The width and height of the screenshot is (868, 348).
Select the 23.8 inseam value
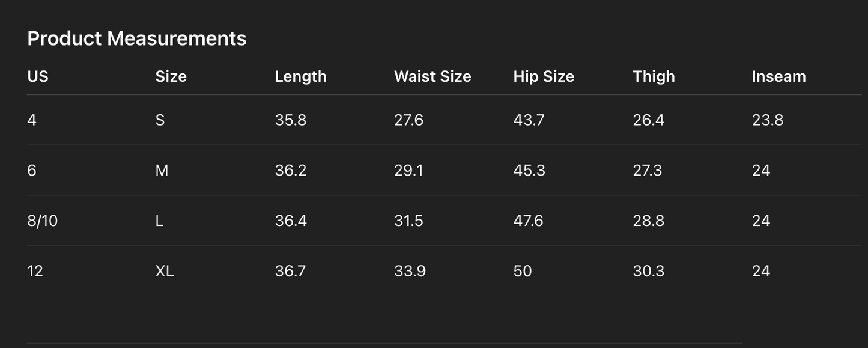coord(768,120)
